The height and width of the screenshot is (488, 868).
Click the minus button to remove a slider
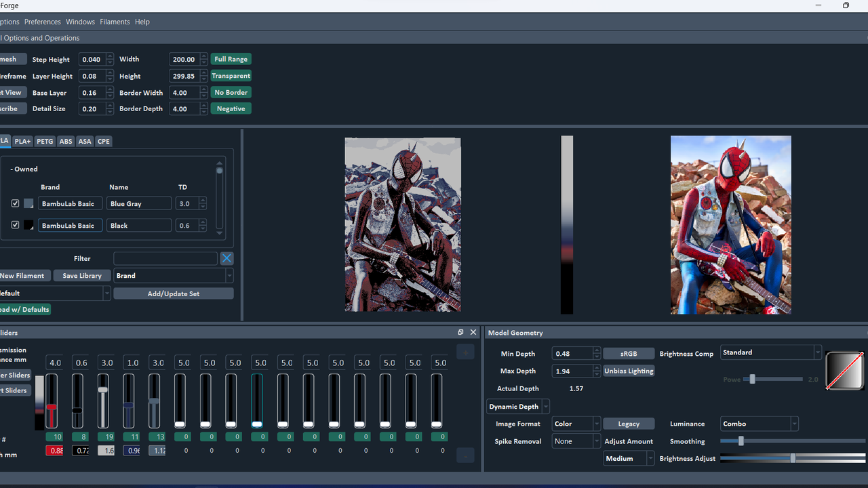point(465,455)
